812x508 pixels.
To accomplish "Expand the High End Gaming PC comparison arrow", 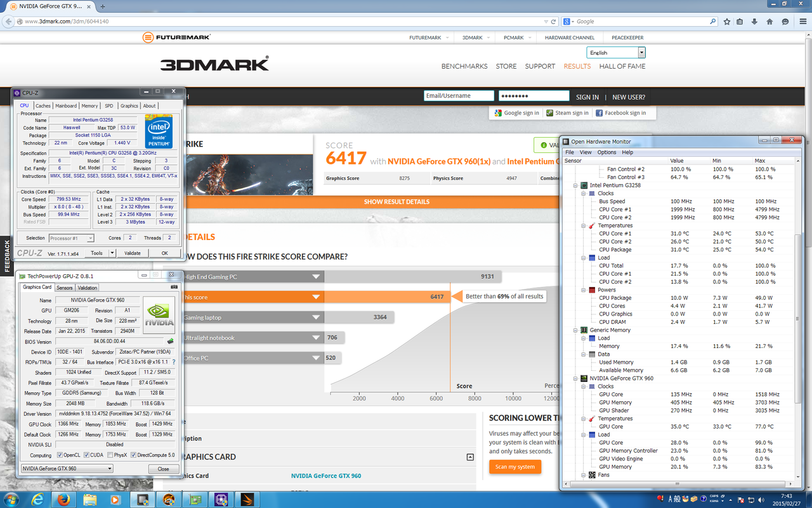I will tap(316, 277).
